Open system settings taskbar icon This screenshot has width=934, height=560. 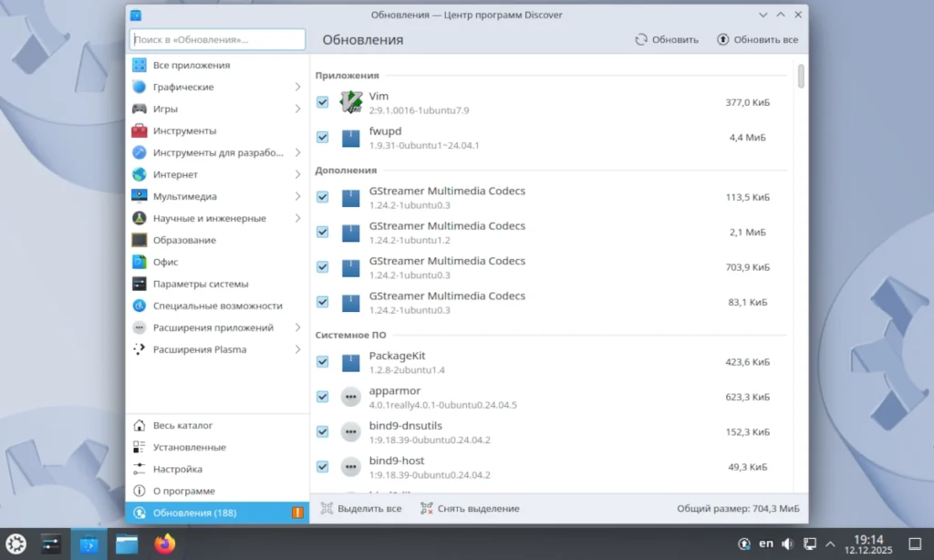click(51, 544)
